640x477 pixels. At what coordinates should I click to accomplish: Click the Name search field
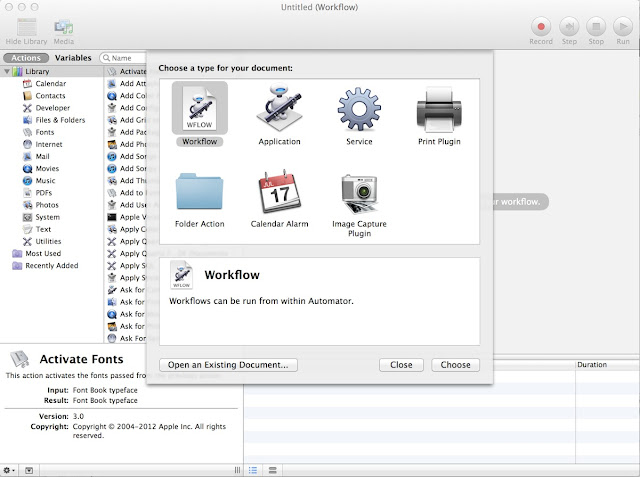click(x=124, y=58)
